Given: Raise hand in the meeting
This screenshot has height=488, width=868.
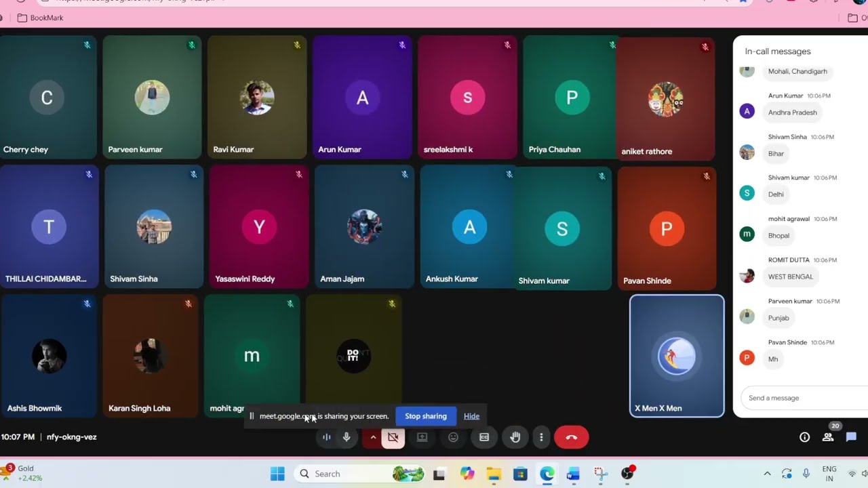Looking at the screenshot, I should click(515, 437).
